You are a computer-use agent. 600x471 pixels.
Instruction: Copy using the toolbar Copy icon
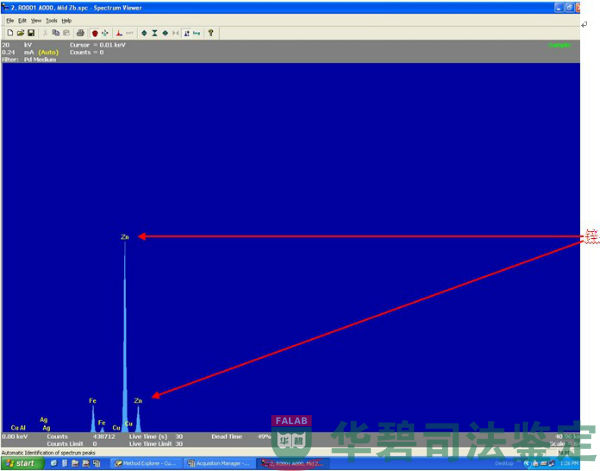click(x=56, y=33)
